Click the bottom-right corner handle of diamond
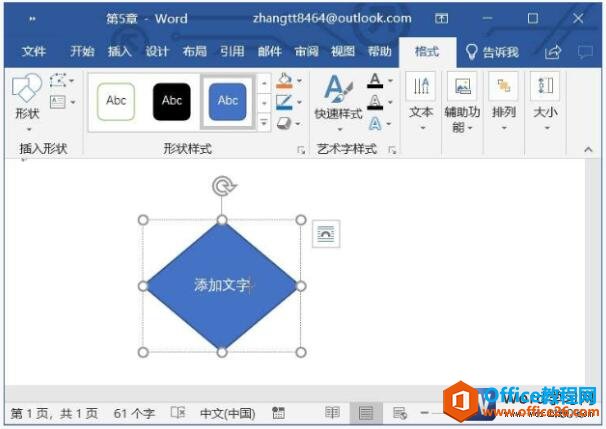The width and height of the screenshot is (606, 429). [x=301, y=352]
